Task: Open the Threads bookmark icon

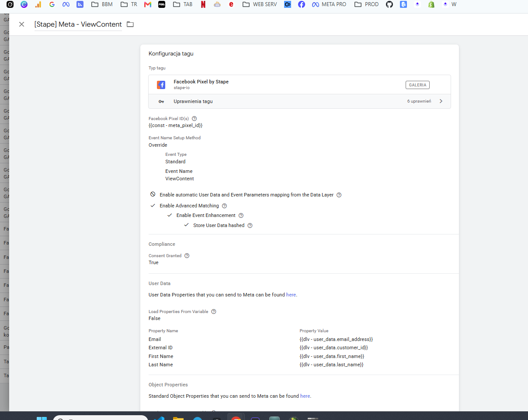Action: [10, 4]
